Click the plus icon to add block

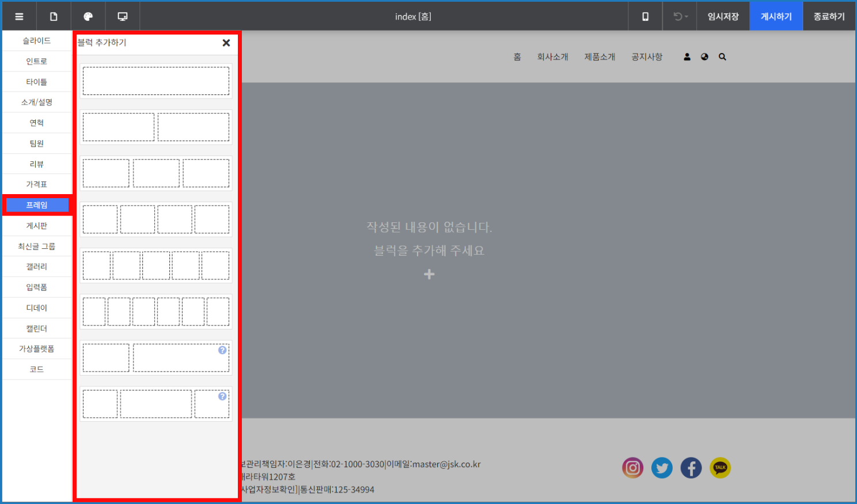[429, 274]
